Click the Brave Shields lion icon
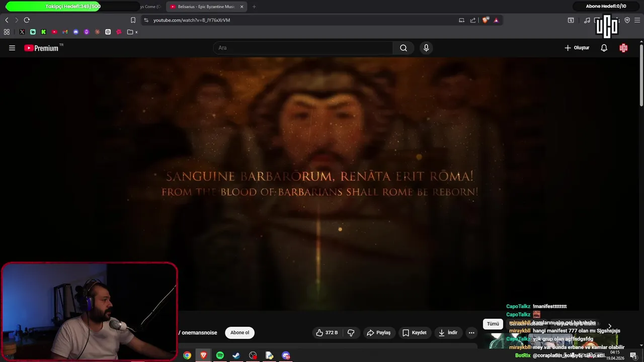This screenshot has width=644, height=362. 485,20
